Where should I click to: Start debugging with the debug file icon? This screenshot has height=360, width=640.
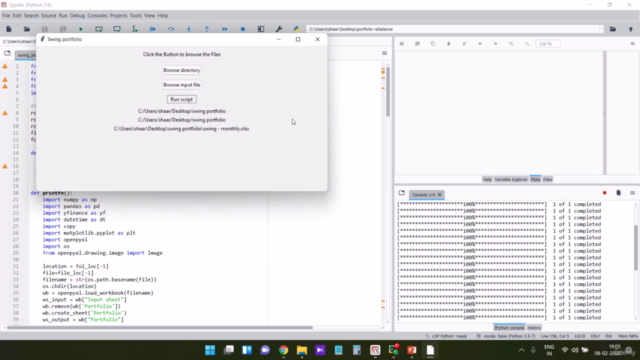click(153, 29)
